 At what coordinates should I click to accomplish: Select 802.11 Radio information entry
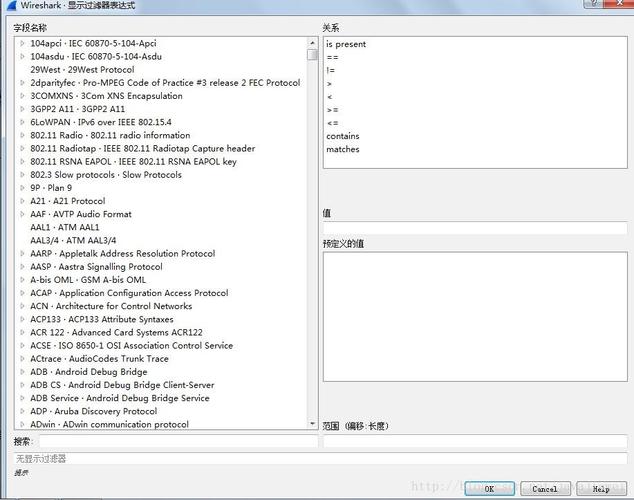click(x=110, y=135)
